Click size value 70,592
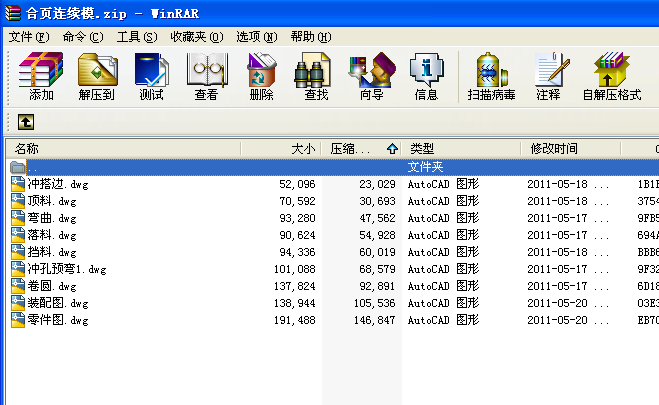 297,201
